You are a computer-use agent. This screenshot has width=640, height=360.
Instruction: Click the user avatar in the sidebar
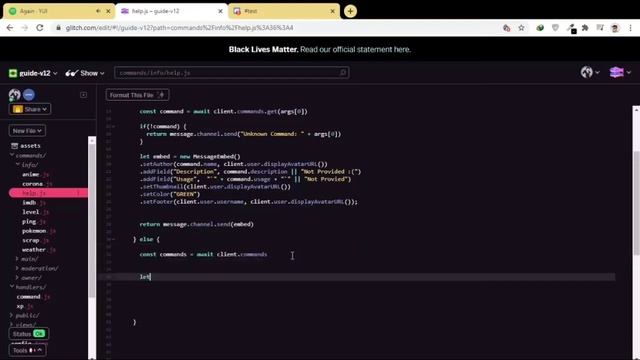pos(14,95)
